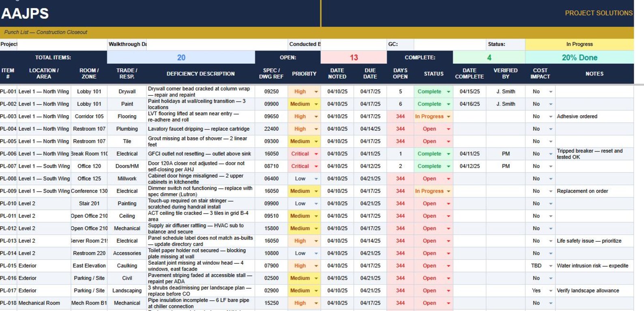Select the VERIFIED BY column header
The width and height of the screenshot is (644, 311).
[x=505, y=73]
